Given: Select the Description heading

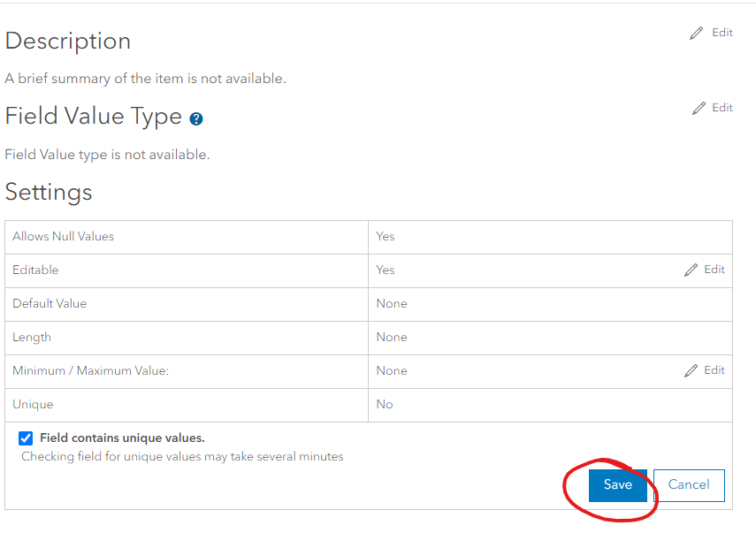Looking at the screenshot, I should point(68,41).
